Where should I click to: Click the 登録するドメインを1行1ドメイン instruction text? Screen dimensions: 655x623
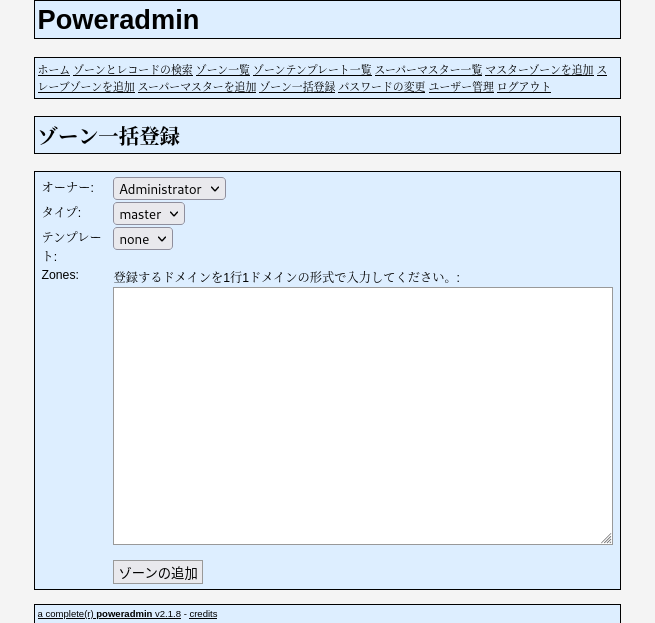[287, 277]
